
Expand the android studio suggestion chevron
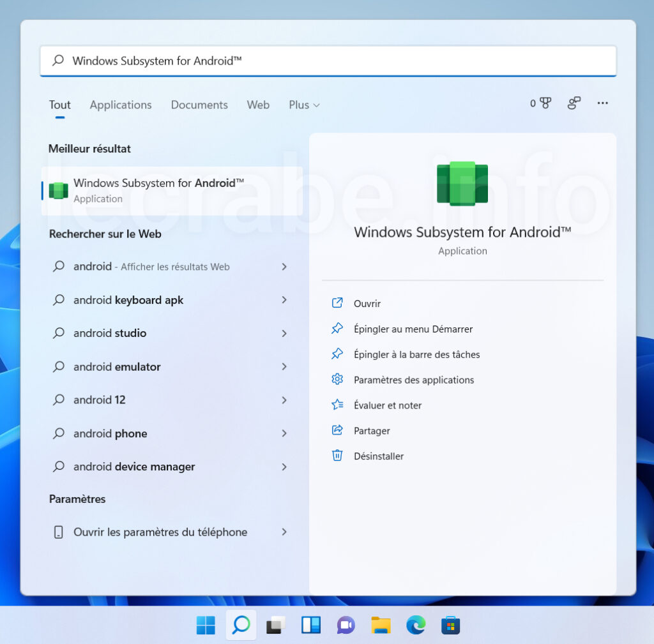(x=284, y=333)
